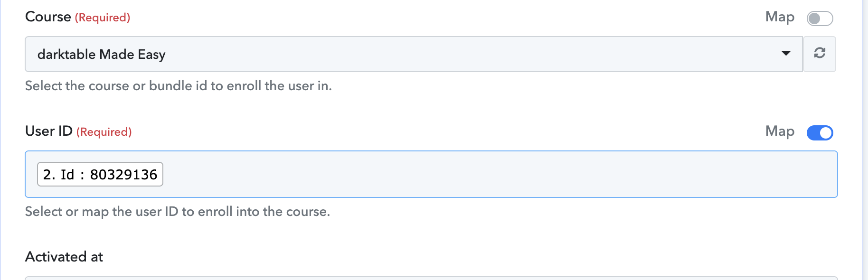This screenshot has width=868, height=280.
Task: Disable the Map toggle for User ID
Action: 820,133
